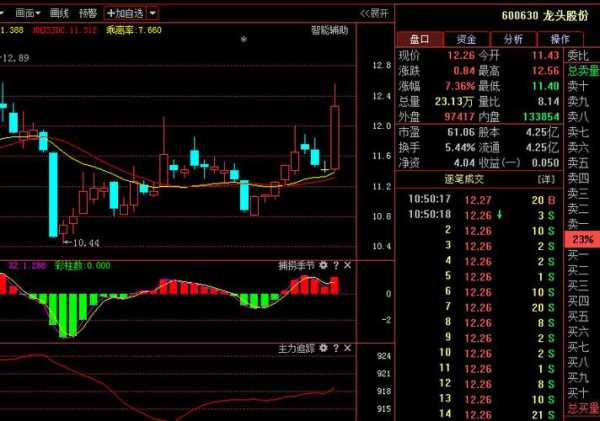Click the 23% red buy-sell ratio bar
Viewport: 600px width, 421px height.
[x=581, y=240]
